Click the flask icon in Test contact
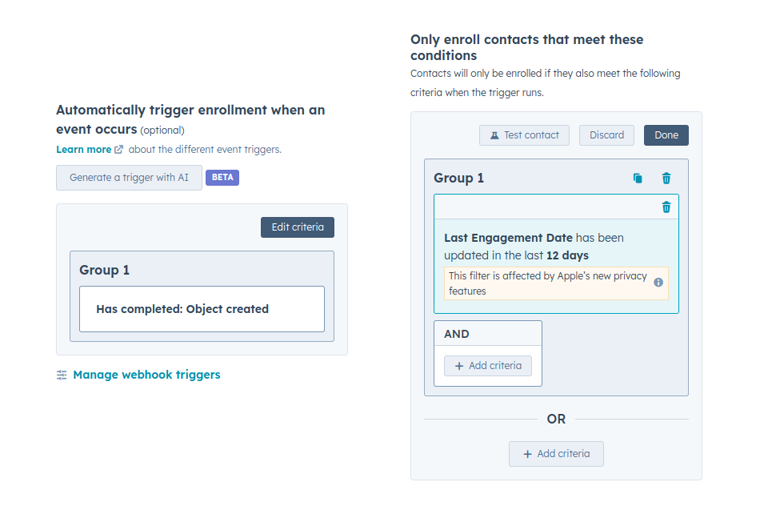This screenshot has width=768, height=514. tap(494, 135)
